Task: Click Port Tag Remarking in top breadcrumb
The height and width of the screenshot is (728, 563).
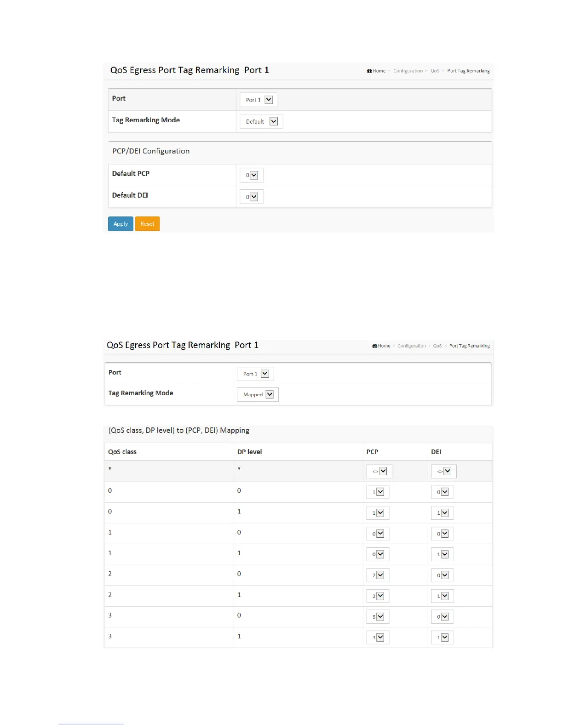Action: [468, 71]
